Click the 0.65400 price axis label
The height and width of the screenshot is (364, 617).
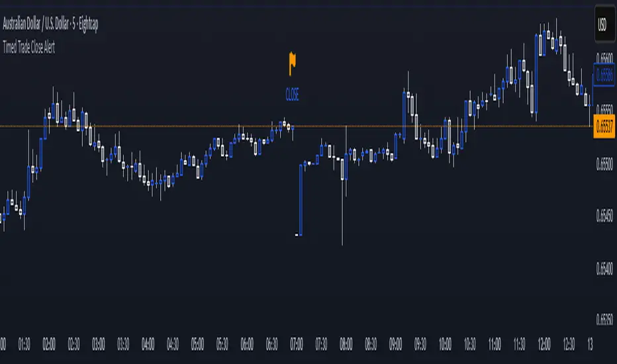[x=604, y=269]
